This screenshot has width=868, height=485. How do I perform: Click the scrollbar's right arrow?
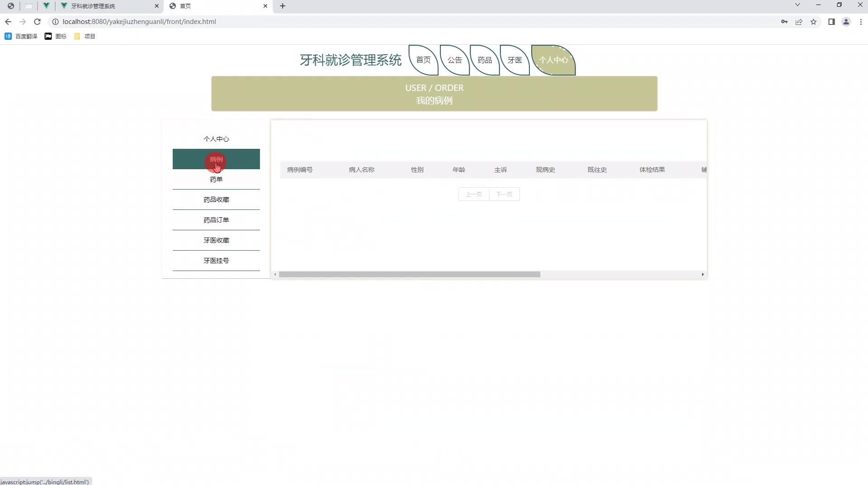click(703, 275)
